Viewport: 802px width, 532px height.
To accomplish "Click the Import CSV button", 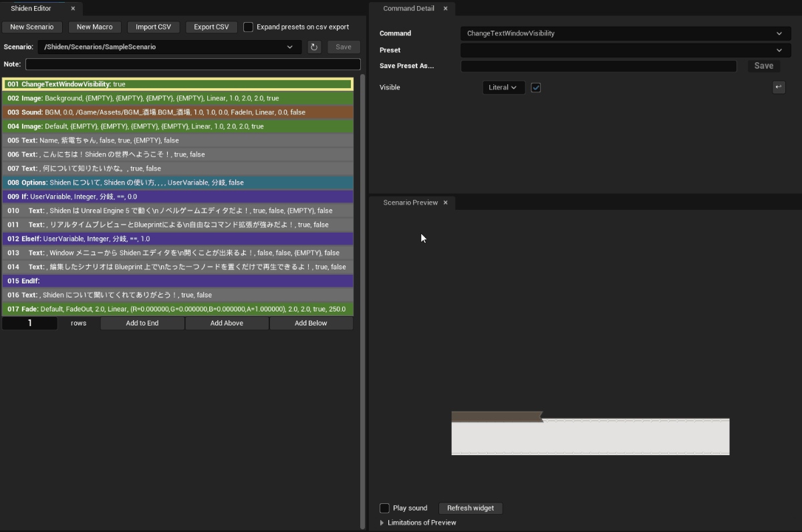I will 153,27.
